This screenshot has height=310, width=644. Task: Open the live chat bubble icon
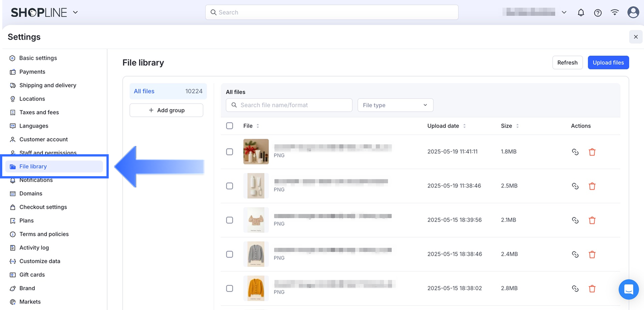(x=629, y=289)
